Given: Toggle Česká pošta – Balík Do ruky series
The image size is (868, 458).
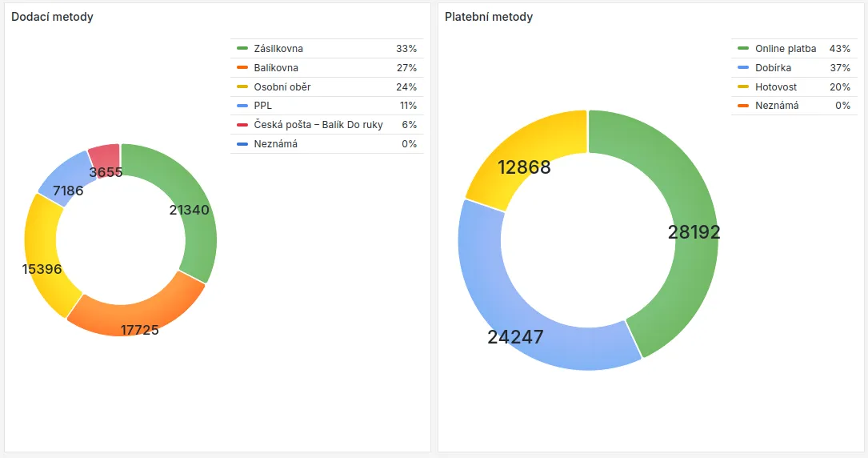Looking at the screenshot, I should 318,125.
